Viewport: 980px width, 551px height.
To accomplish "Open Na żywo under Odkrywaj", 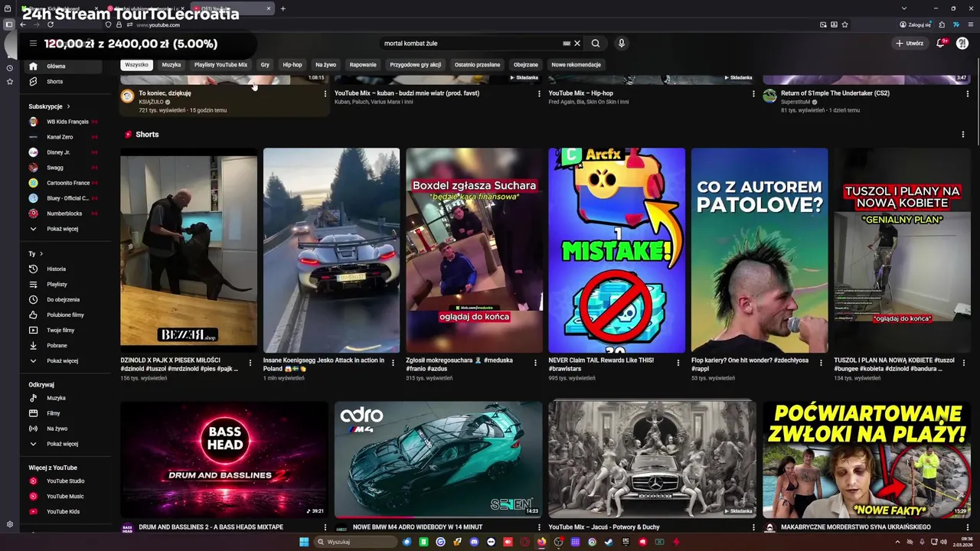I will tap(64, 429).
